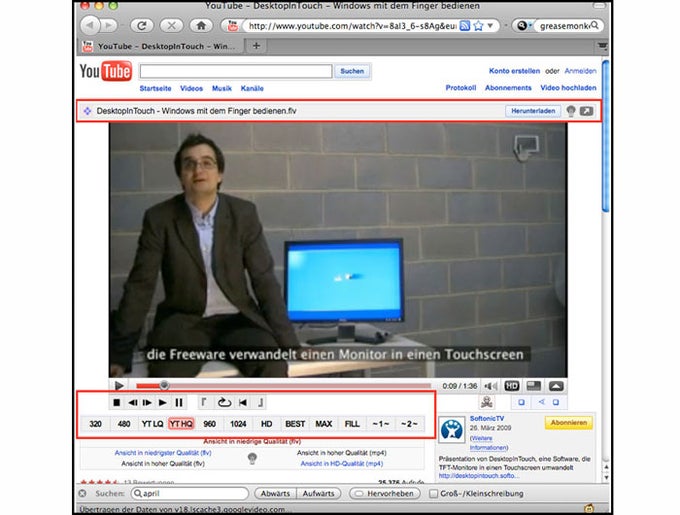Click the player up-arrow menu button
The image size is (680, 515).
click(556, 386)
